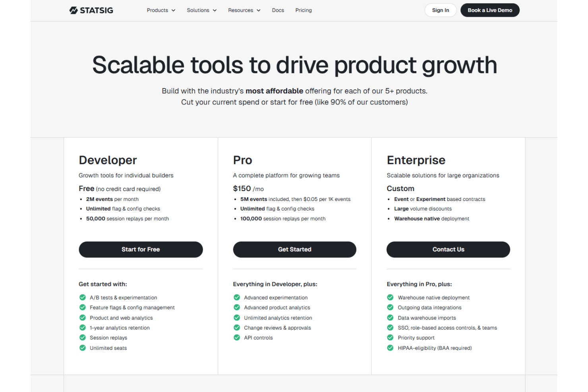Click the Sign In button

441,10
